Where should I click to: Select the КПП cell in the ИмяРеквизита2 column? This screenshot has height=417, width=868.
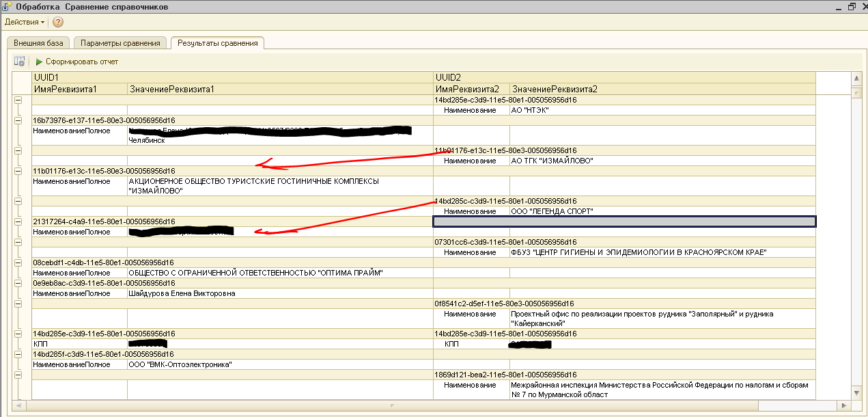point(471,344)
